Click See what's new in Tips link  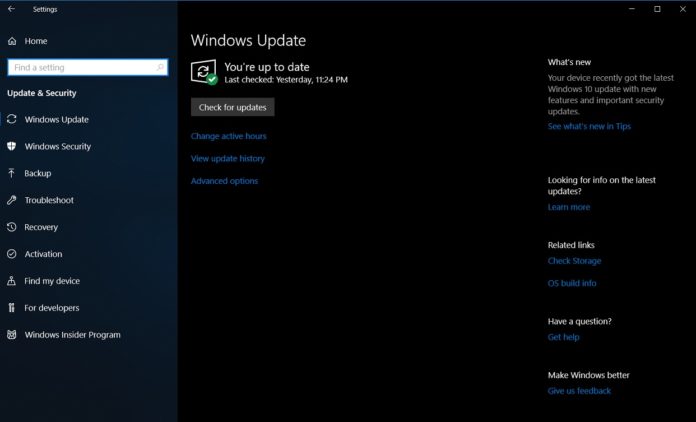(589, 126)
